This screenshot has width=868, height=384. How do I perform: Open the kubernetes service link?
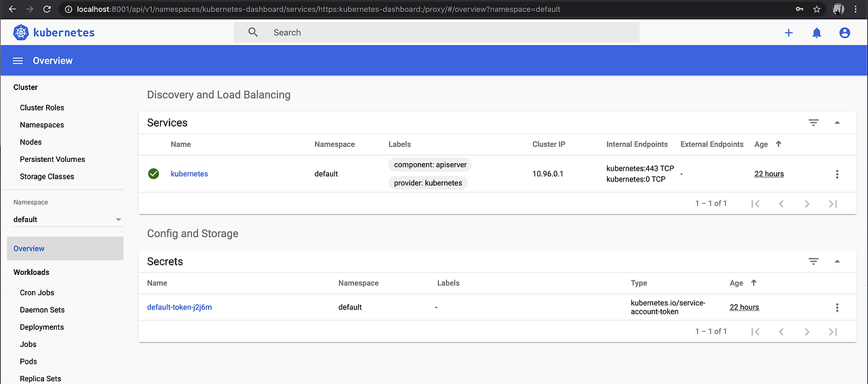click(189, 174)
